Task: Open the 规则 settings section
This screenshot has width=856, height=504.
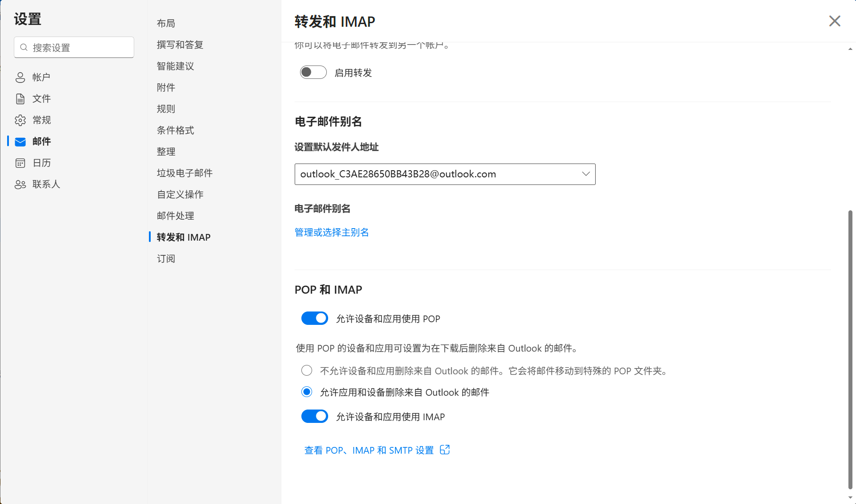Action: 166,109
